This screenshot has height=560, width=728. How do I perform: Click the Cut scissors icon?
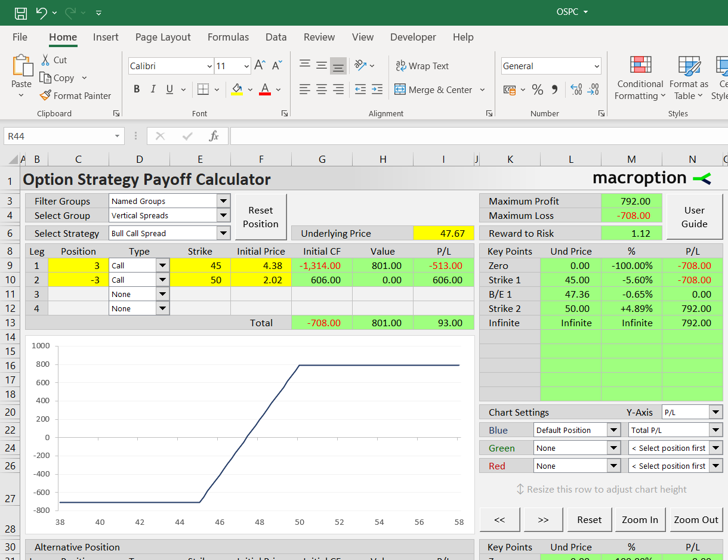pos(46,60)
